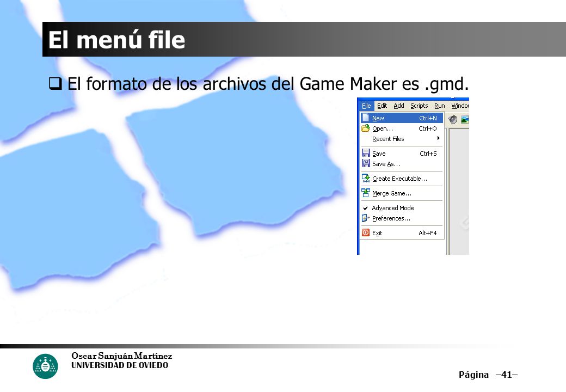Click the background picture toolbar icon

(465, 119)
